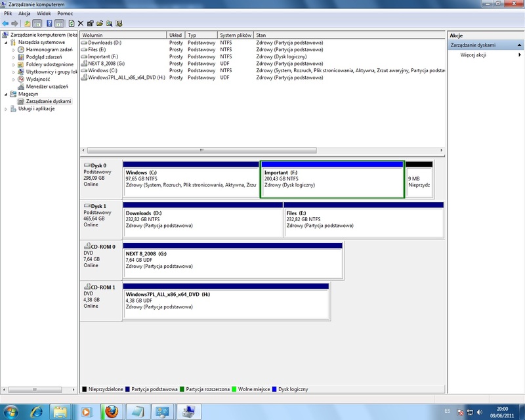Select the Important (F:) partition block
The width and height of the screenshot is (525, 420).
coord(332,179)
